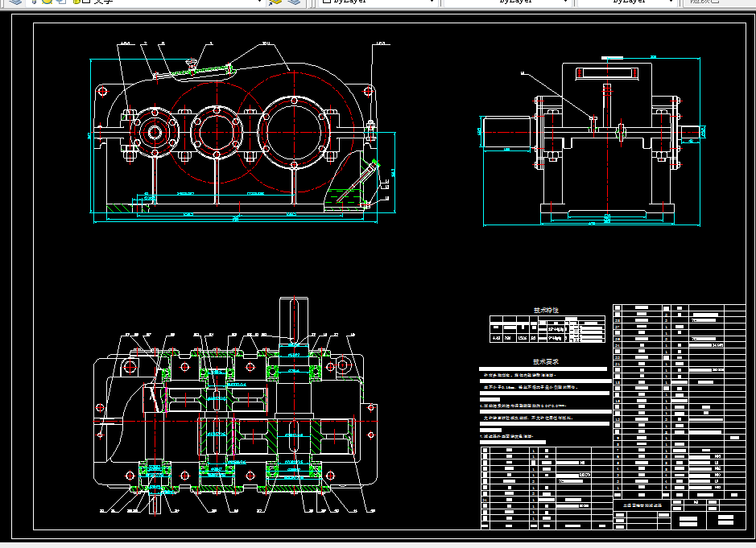The height and width of the screenshot is (548, 756).
Task: Click the layer stack icon left of the color dropdown
Action: [x=294, y=2]
